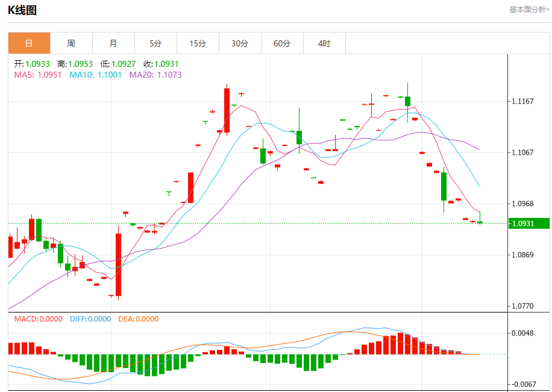Click the closing price 收:1.0931
Image resolution: width=552 pixels, height=392 pixels.
pyautogui.click(x=161, y=64)
